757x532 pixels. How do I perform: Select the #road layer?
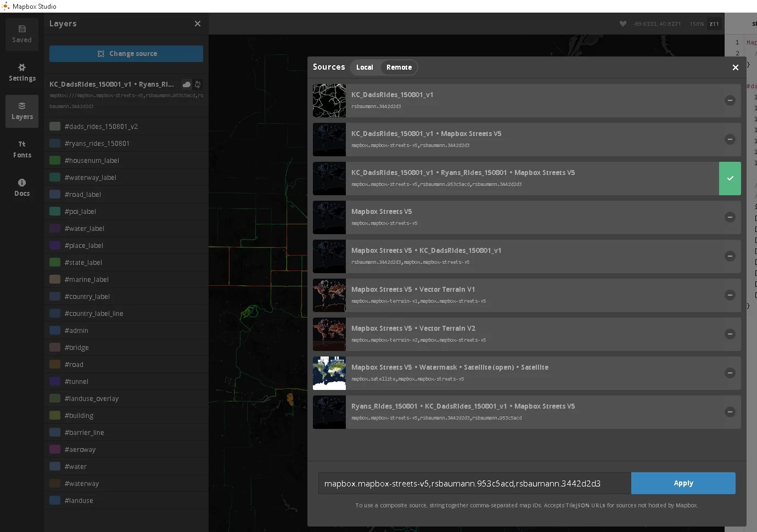[126, 364]
